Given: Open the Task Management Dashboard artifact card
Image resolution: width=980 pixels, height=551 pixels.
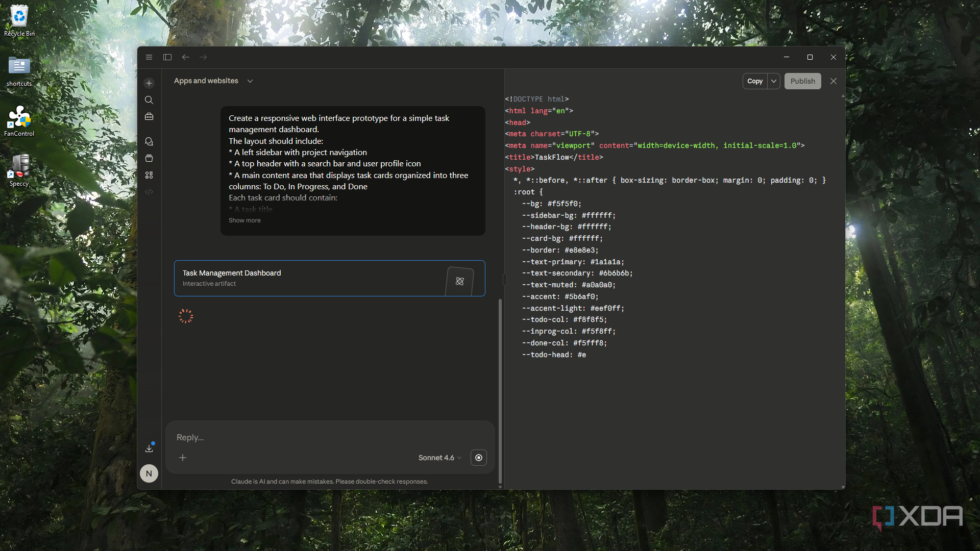Looking at the screenshot, I should tap(330, 279).
